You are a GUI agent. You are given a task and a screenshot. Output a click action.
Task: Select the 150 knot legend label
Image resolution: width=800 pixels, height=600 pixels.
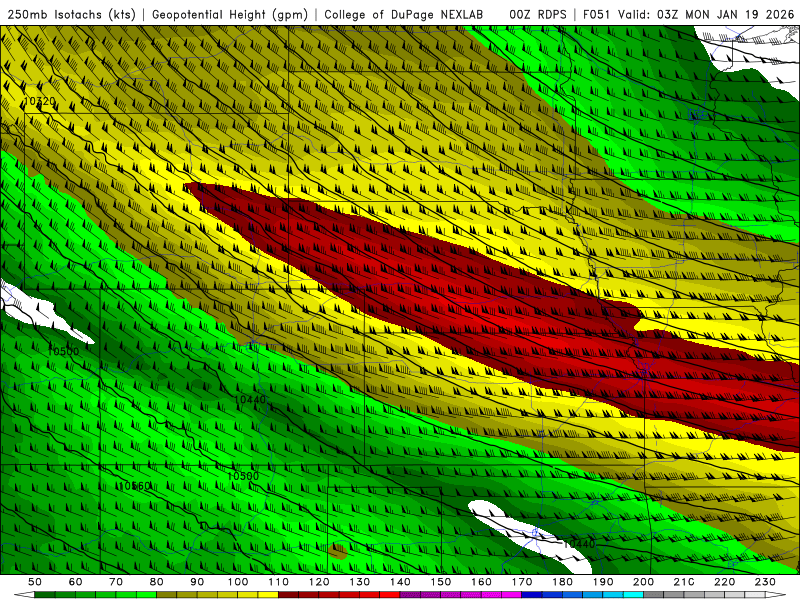(441, 582)
